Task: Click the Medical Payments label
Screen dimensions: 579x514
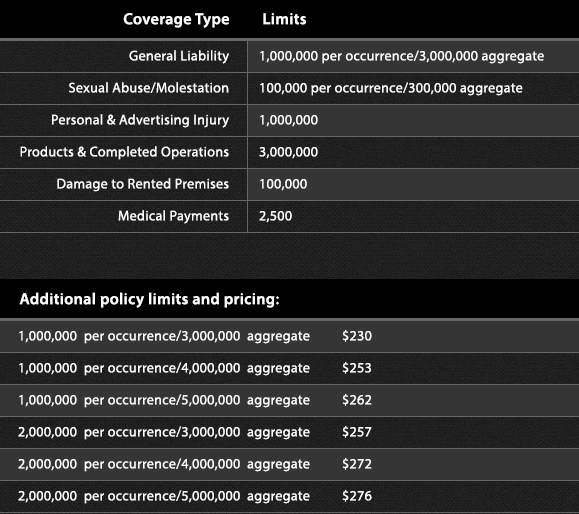Action: (173, 216)
